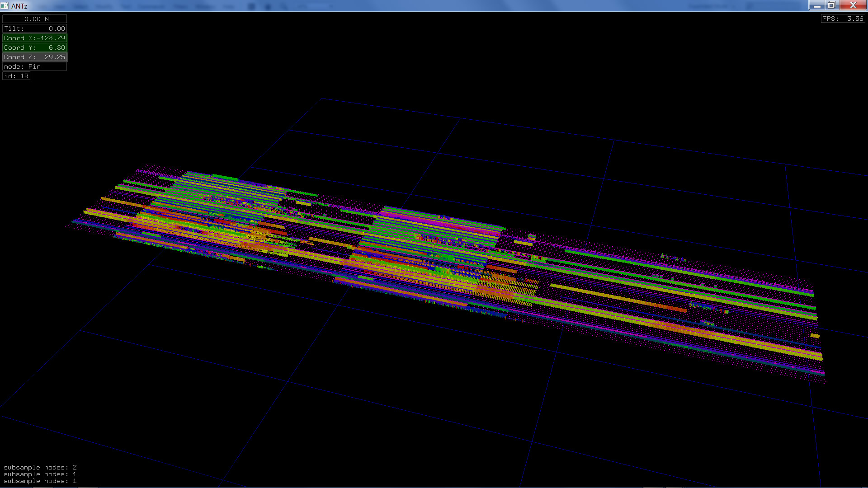Viewport: 868px width, 488px height.
Task: Click the top 'subsample nodes: 2' console line
Action: pyautogui.click(x=40, y=467)
